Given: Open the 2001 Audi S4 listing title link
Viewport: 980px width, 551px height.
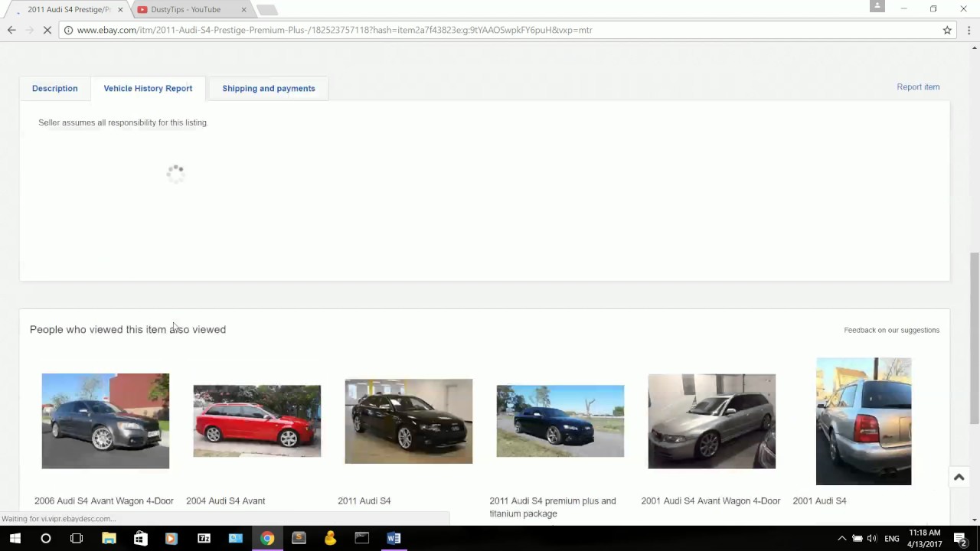Looking at the screenshot, I should click(x=819, y=500).
